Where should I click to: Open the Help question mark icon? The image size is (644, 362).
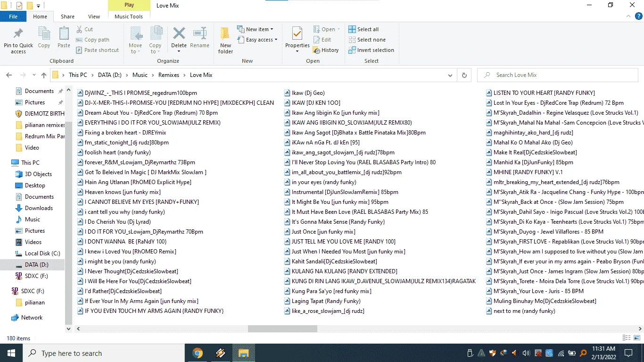(638, 17)
